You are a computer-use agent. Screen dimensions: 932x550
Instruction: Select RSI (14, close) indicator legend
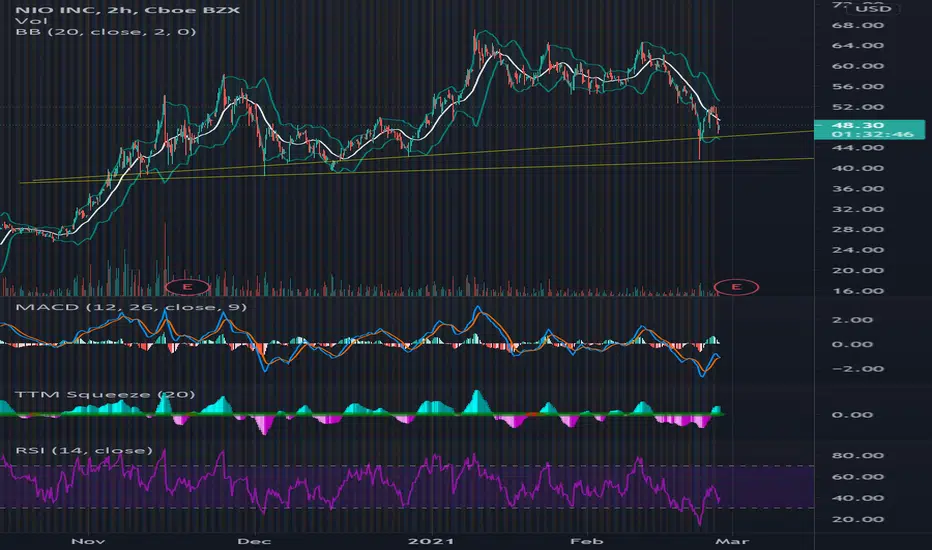(84, 450)
